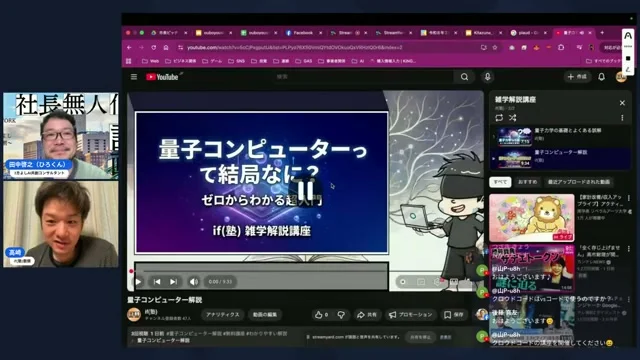Open the Web bookmarks folder

pos(150,61)
